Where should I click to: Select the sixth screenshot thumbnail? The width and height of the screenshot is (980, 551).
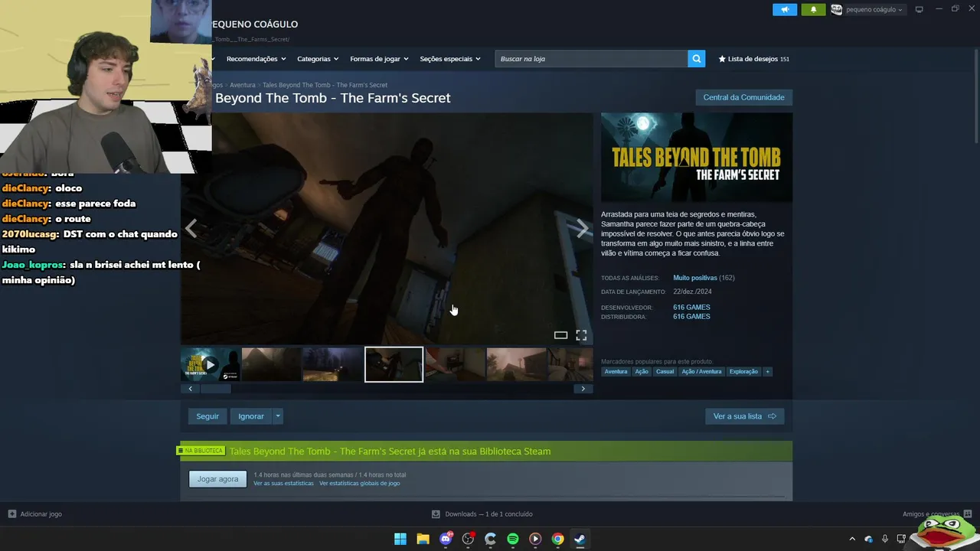pos(516,364)
